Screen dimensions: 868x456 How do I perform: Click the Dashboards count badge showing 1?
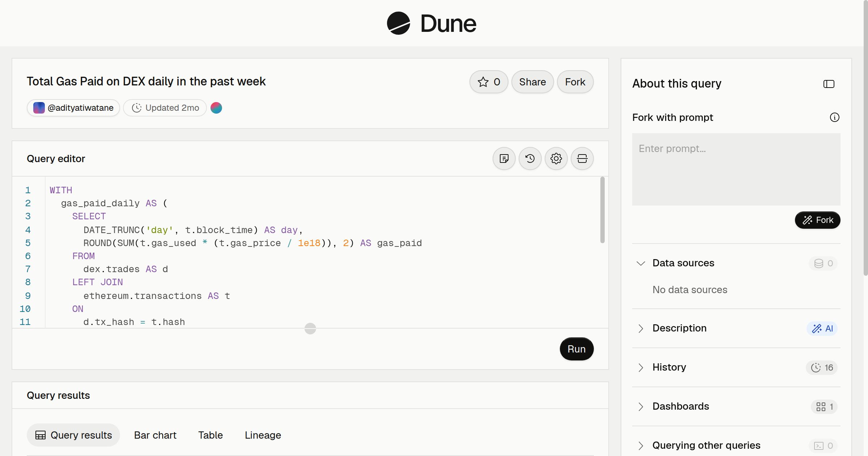pyautogui.click(x=824, y=407)
